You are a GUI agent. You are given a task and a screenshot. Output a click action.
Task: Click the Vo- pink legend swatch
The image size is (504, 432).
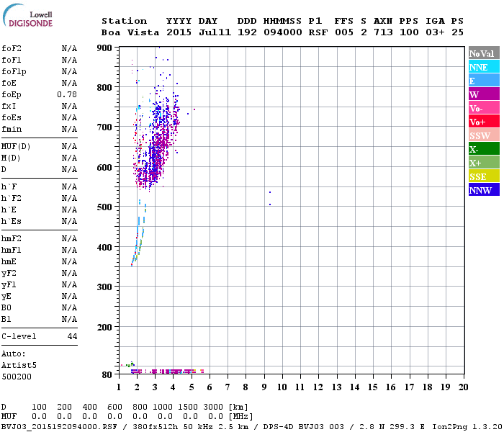(484, 108)
